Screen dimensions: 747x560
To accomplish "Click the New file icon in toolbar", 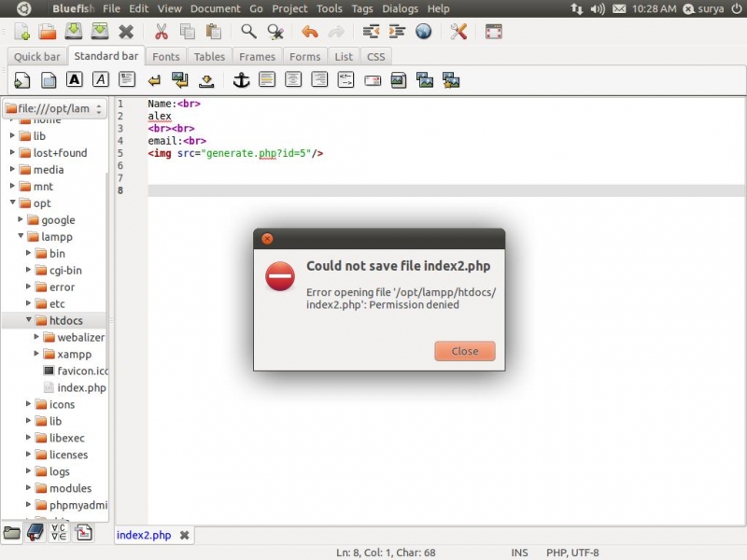I will [21, 32].
